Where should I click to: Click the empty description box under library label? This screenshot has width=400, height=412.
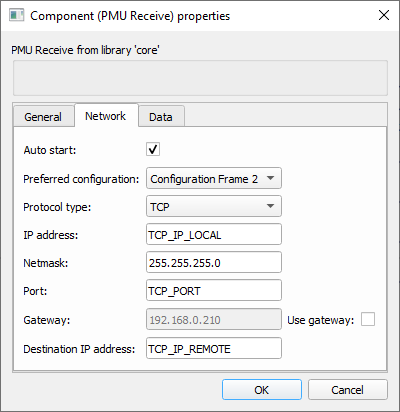click(200, 78)
